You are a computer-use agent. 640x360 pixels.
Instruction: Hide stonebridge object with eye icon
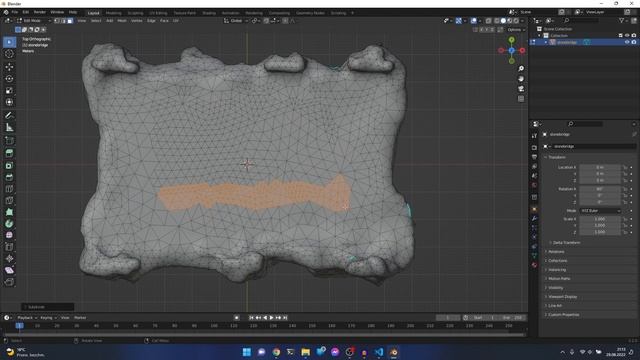(627, 42)
